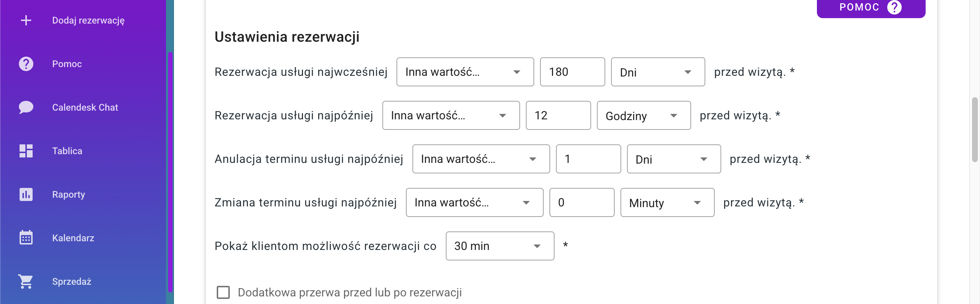Select the Tablica dashboard icon
This screenshot has width=980, height=304.
coord(26,151)
